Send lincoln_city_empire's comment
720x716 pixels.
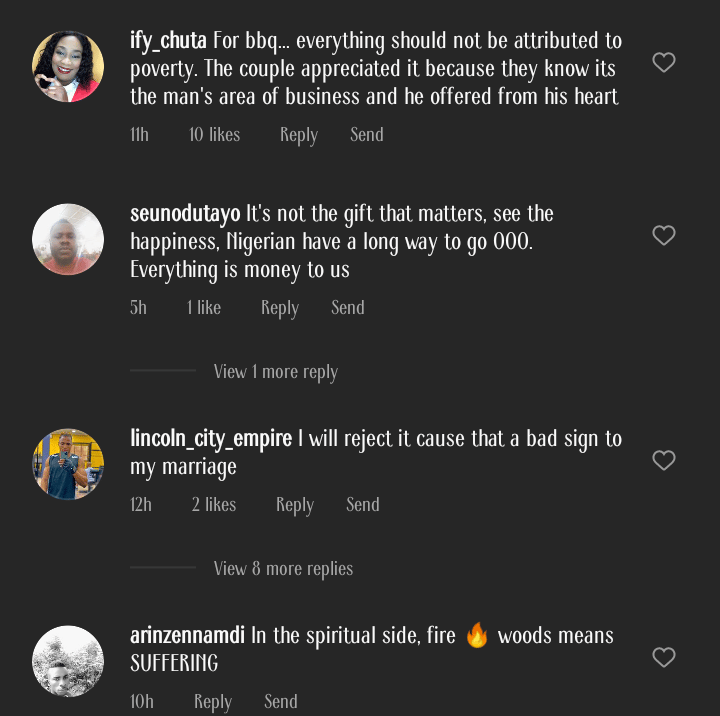tap(363, 505)
